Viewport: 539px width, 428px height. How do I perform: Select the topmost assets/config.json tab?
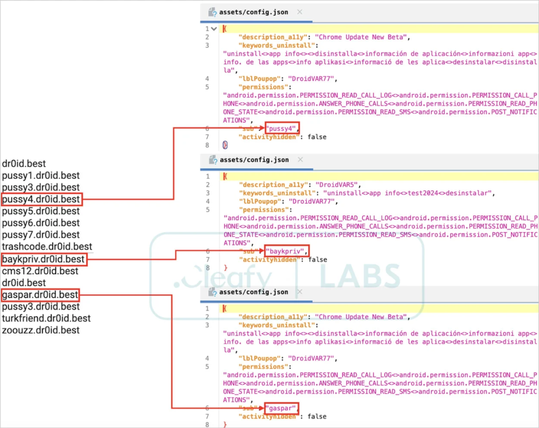point(256,12)
